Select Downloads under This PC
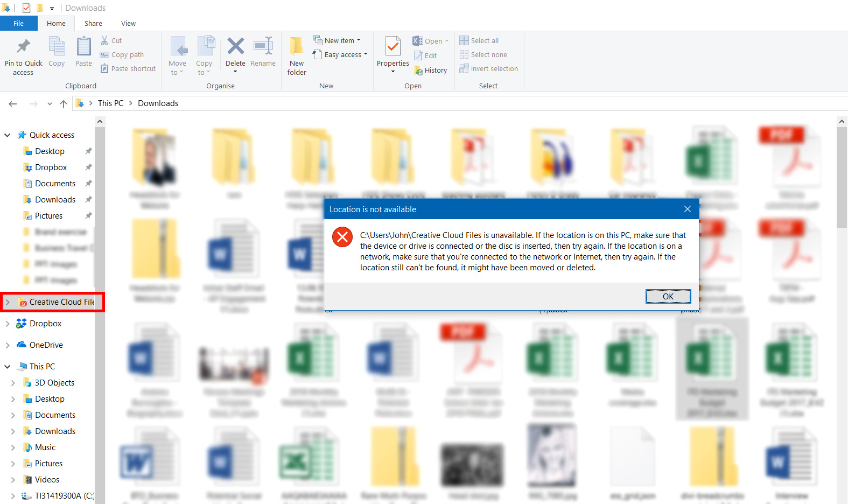 pos(55,431)
